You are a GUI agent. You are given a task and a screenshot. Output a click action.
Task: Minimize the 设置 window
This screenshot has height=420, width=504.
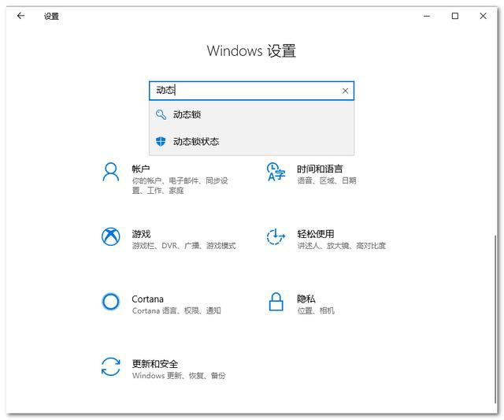click(x=427, y=16)
